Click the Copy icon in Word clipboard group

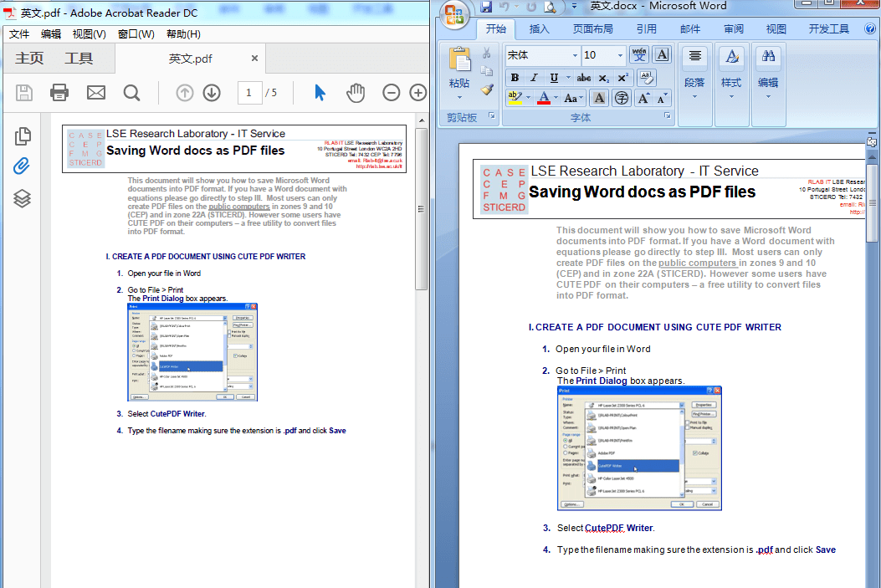point(487,71)
